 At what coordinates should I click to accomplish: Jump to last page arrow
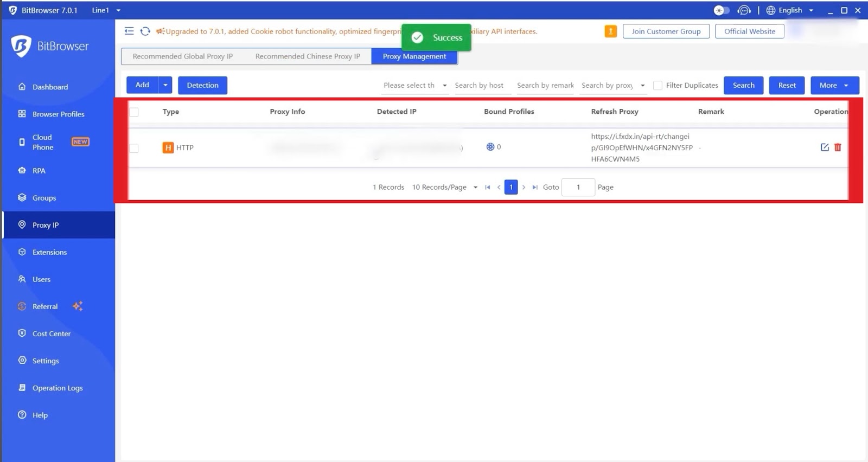point(535,187)
